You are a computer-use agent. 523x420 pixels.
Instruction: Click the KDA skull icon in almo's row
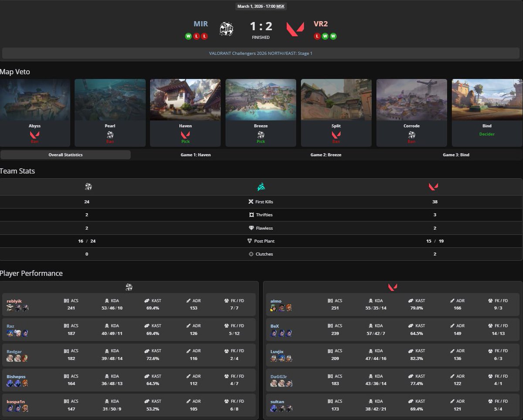point(370,300)
